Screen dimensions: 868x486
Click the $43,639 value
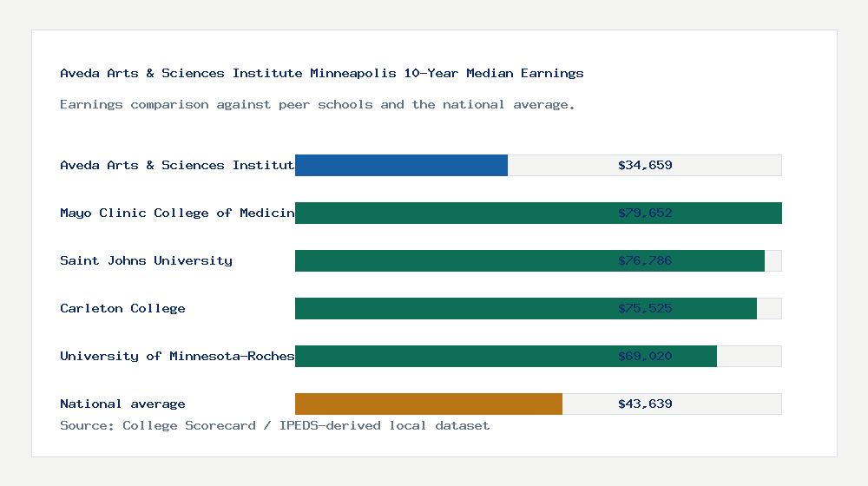click(x=645, y=404)
